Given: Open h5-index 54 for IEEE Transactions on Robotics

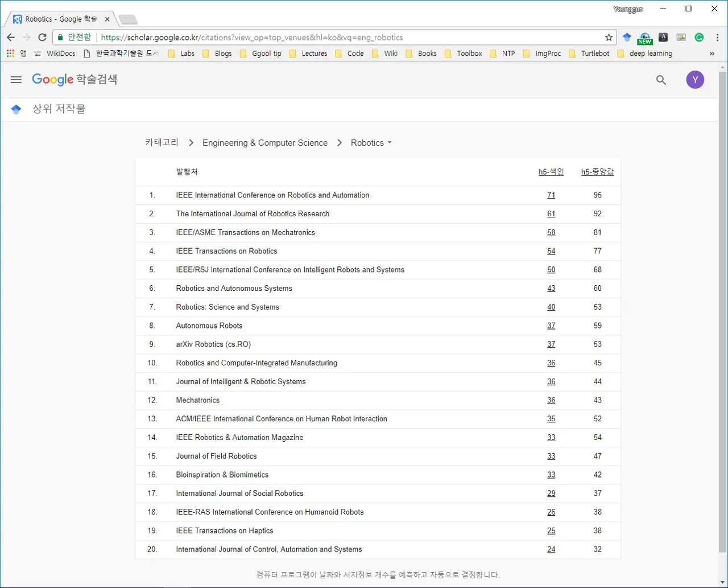Looking at the screenshot, I should 551,251.
